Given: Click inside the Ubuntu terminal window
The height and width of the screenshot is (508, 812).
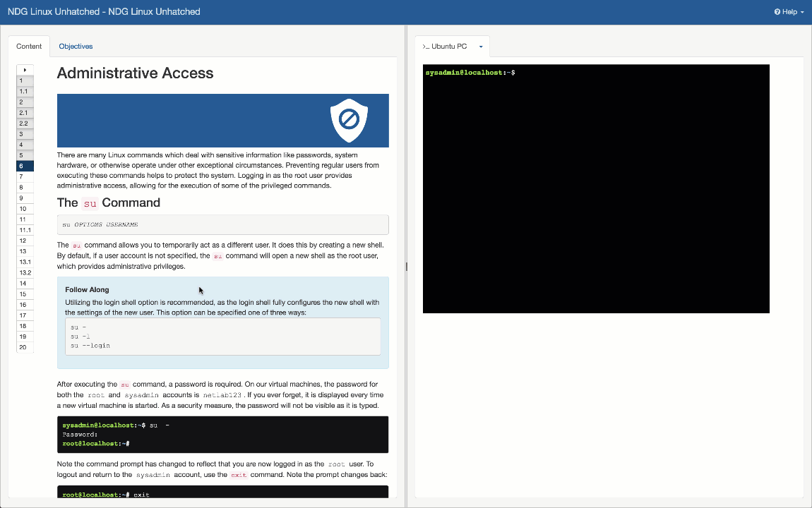Looking at the screenshot, I should click(596, 189).
